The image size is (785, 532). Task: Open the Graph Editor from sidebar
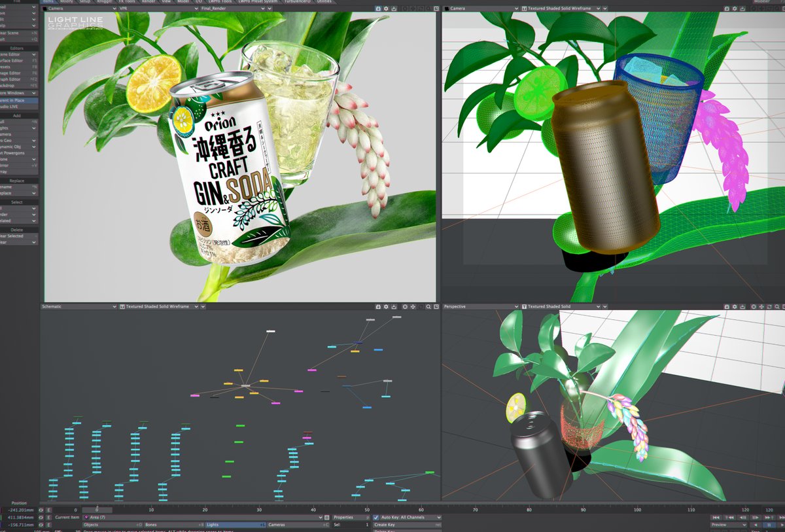[19, 79]
